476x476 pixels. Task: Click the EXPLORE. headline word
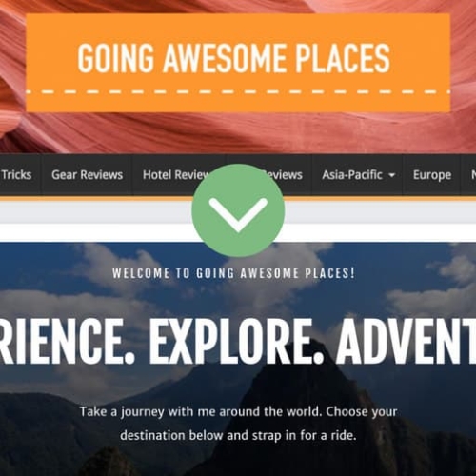click(236, 341)
